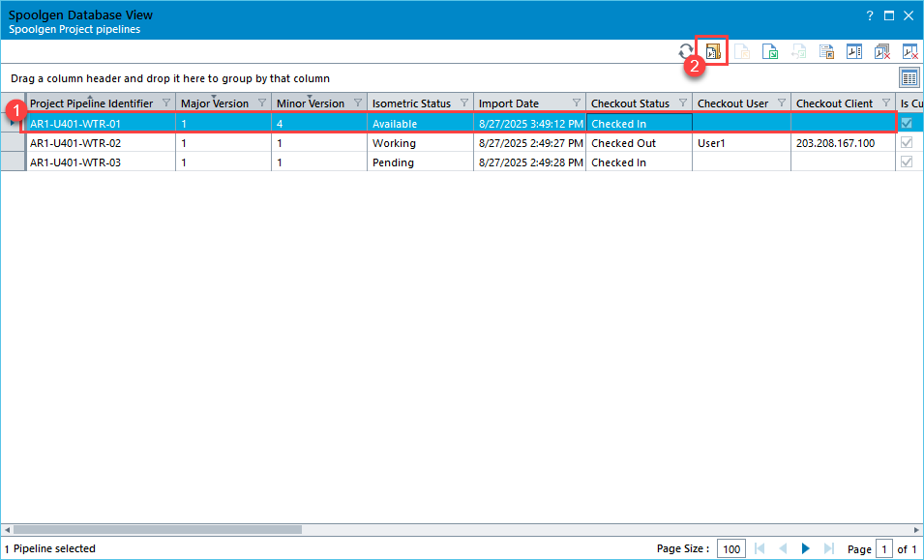Open the grid column chooser icon
The width and height of the screenshot is (924, 560).
909,78
